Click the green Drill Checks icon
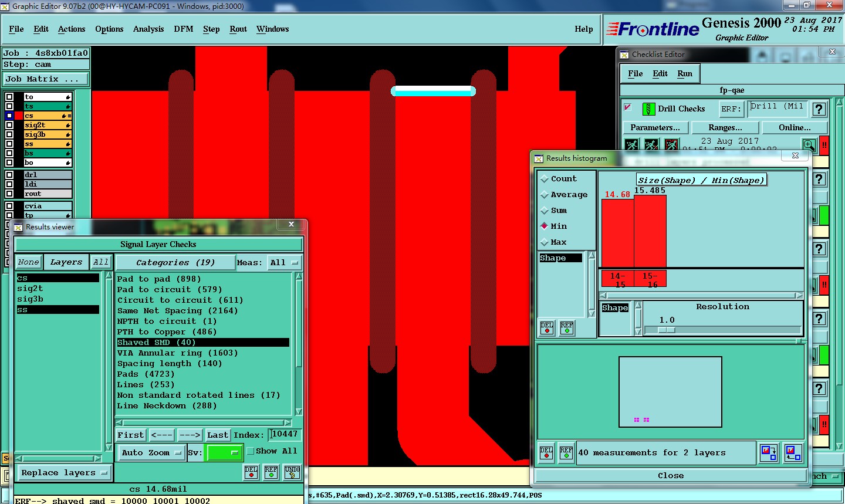This screenshot has height=504, width=845. click(648, 109)
